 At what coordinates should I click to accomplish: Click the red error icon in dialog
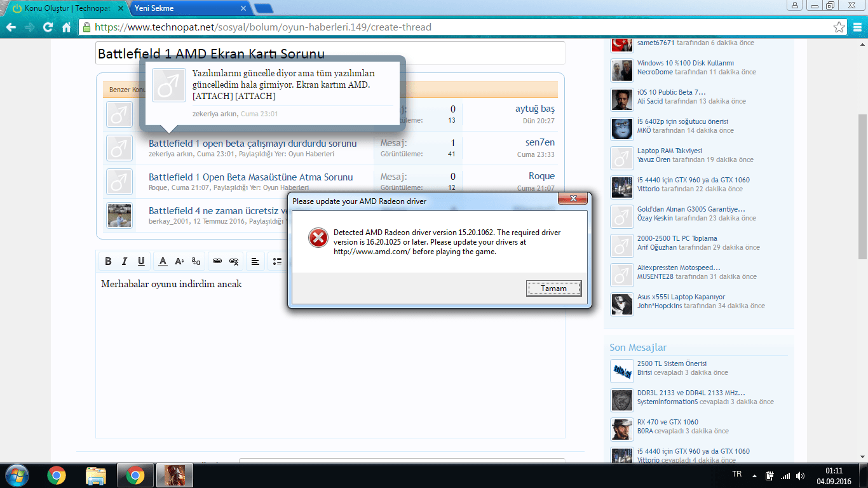tap(318, 238)
